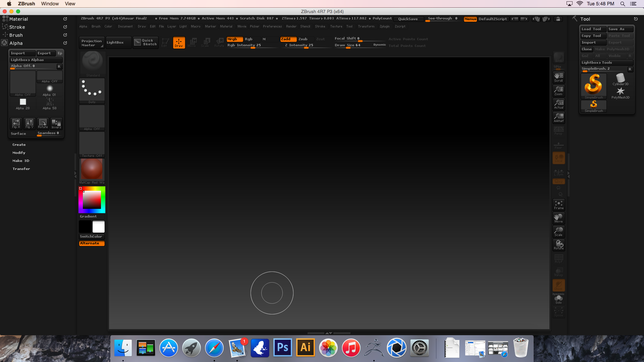Click the Scroll canvas icon
This screenshot has width=644, height=362.
(558, 77)
